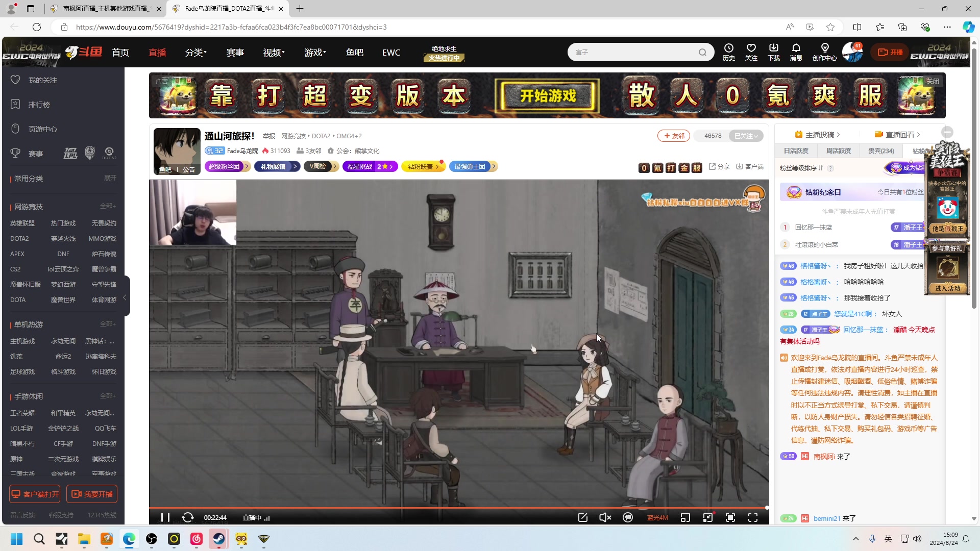Expand 常用分类 with 展开
980x551 pixels.
tap(110, 178)
